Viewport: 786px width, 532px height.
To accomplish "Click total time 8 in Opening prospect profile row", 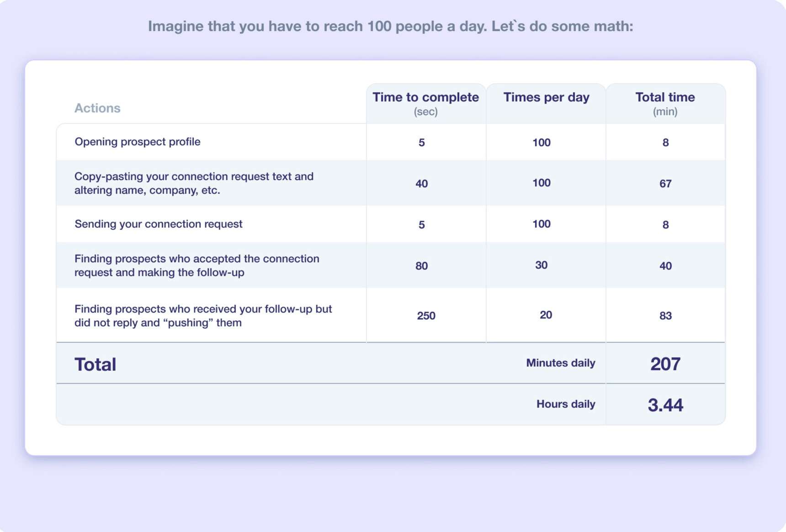I will point(665,143).
